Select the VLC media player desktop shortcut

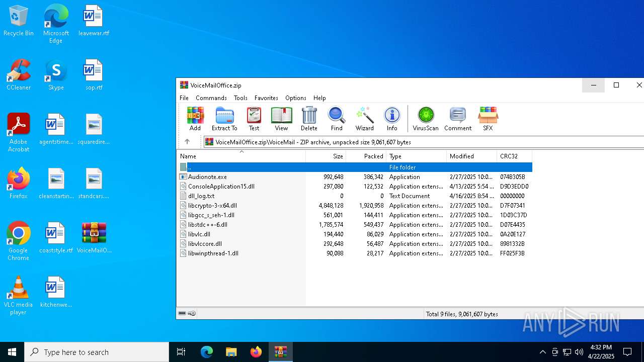tap(19, 296)
